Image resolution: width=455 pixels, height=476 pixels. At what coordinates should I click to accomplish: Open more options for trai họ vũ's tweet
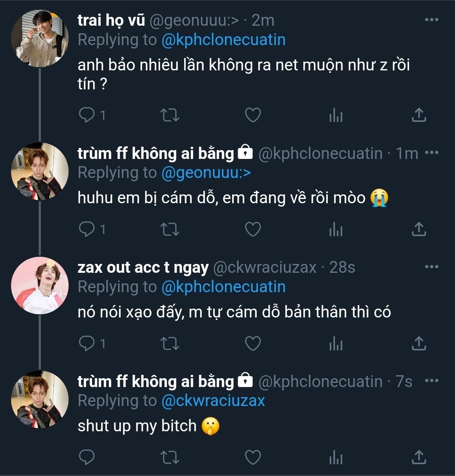click(432, 20)
